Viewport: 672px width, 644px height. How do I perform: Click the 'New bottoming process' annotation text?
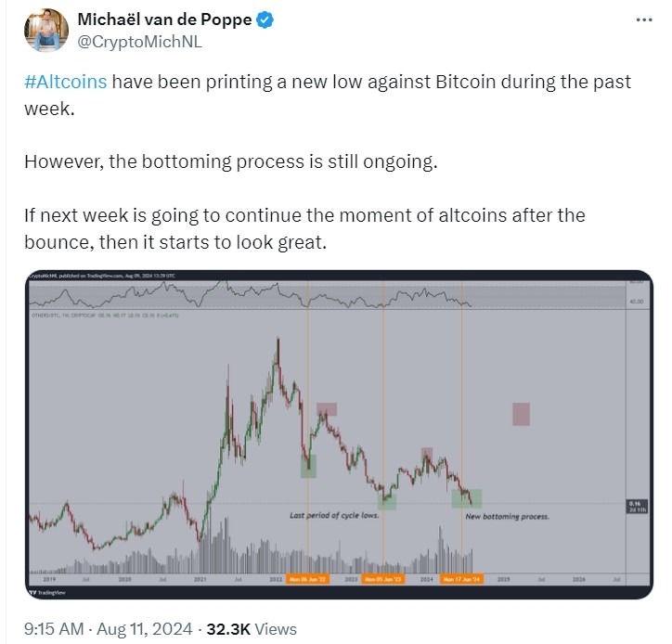[x=507, y=517]
